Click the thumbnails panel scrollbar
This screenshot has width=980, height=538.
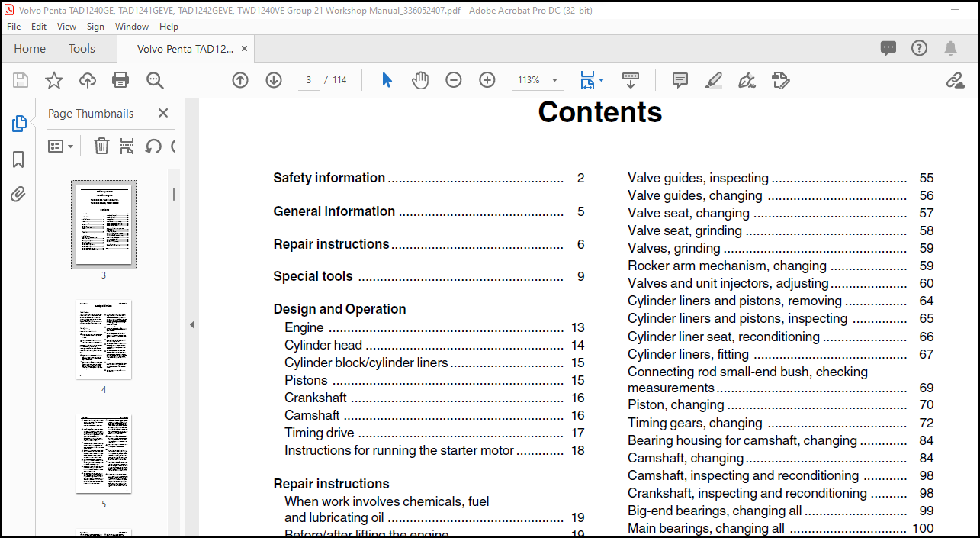(174, 194)
